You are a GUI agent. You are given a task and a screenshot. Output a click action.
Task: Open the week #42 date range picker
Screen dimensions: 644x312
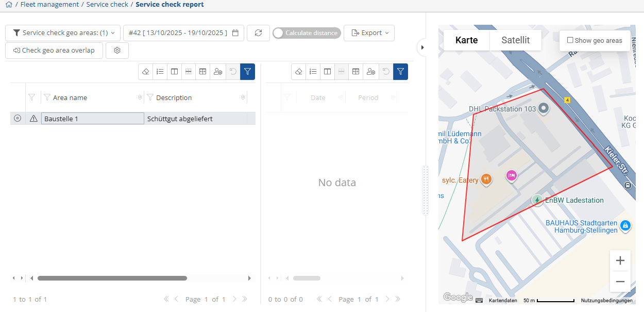pos(183,33)
